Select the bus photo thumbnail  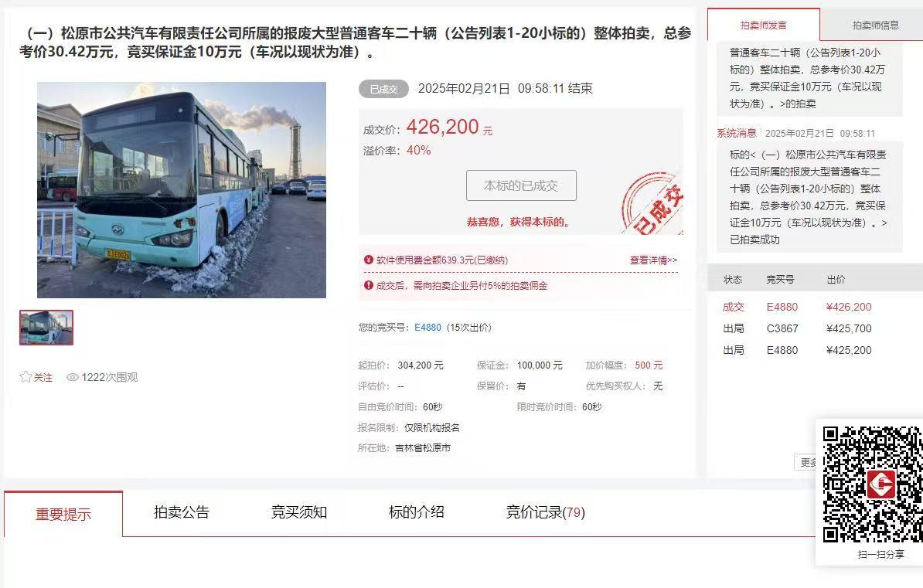[46, 328]
